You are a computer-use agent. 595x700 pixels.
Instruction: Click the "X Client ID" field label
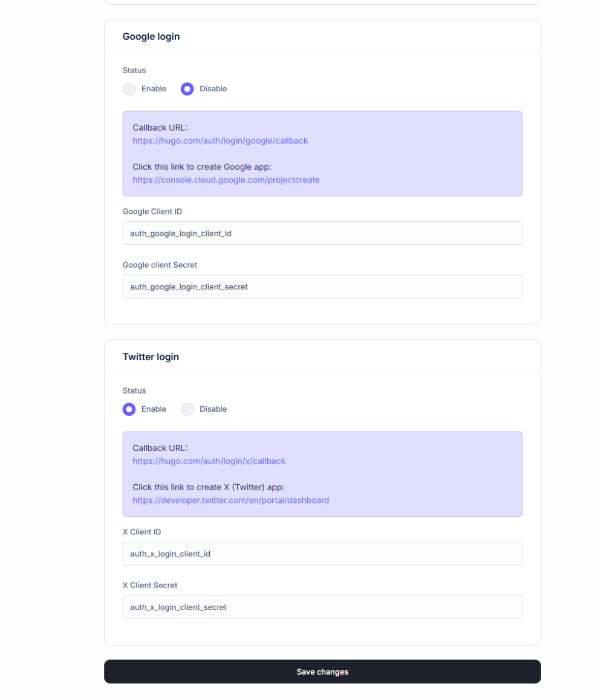141,532
